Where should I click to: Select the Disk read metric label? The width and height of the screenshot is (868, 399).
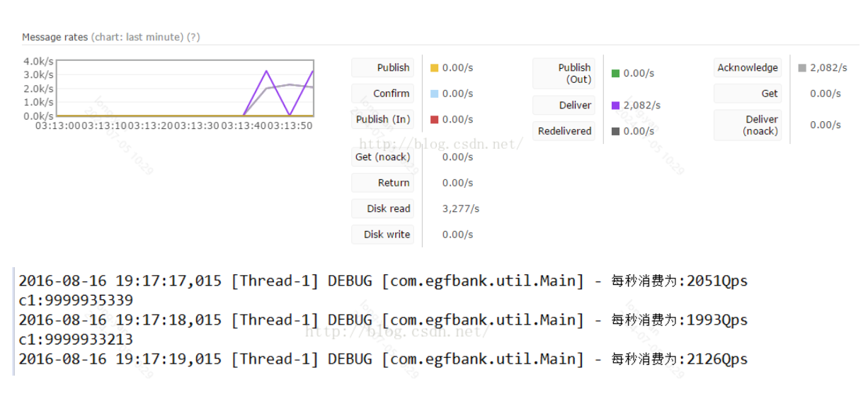(383, 208)
